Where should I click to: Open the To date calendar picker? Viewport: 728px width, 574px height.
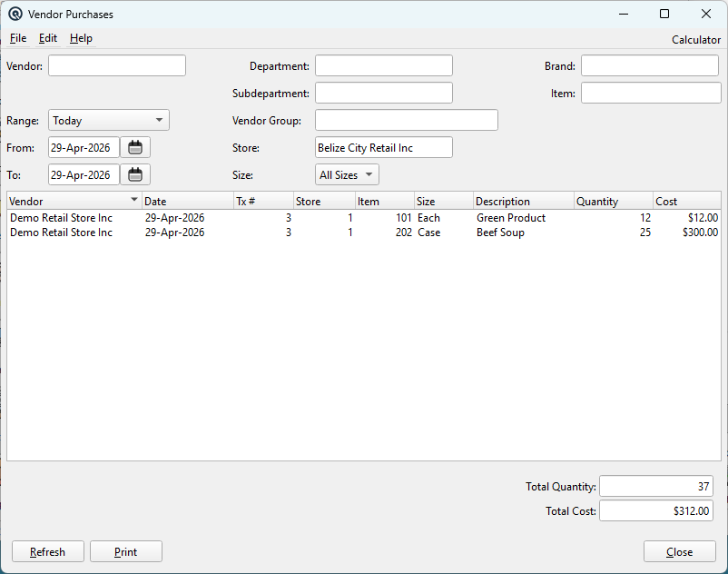tap(135, 175)
